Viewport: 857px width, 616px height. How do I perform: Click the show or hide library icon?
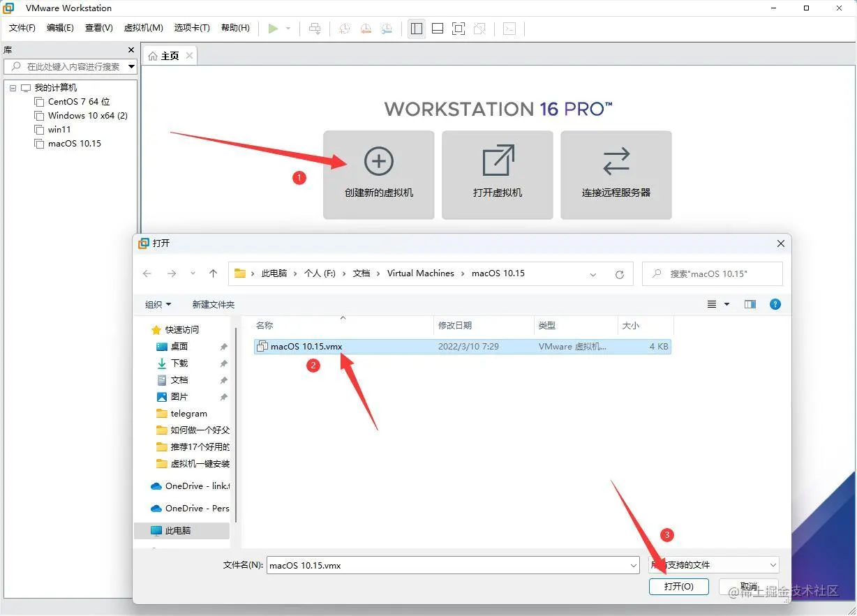coord(416,29)
